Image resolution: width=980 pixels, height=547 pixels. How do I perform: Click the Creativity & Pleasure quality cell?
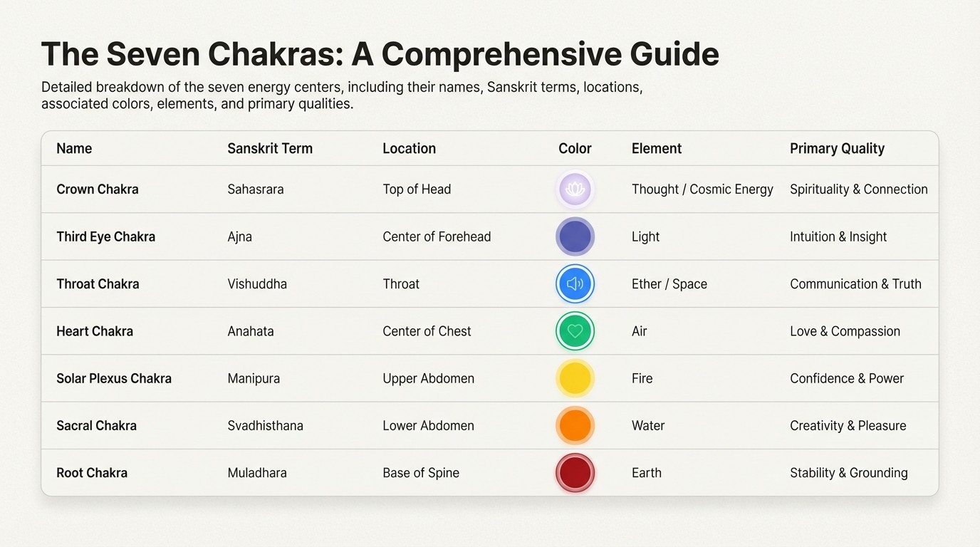pyautogui.click(x=848, y=426)
